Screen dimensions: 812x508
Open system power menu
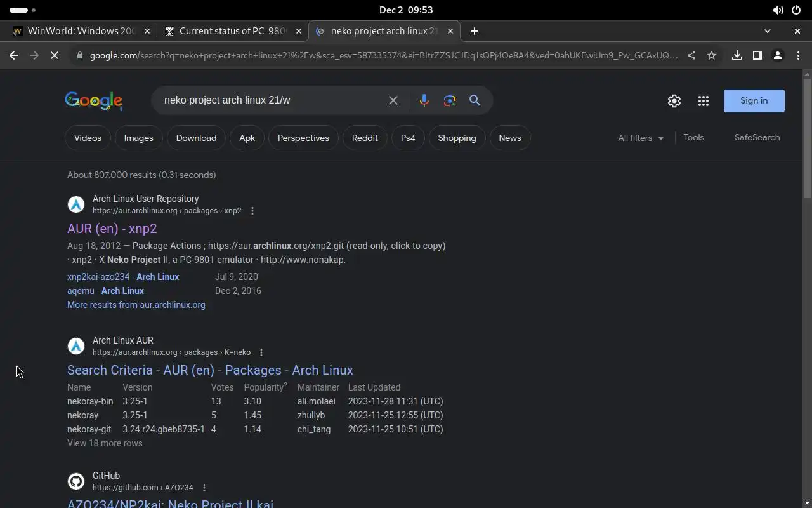(796, 10)
